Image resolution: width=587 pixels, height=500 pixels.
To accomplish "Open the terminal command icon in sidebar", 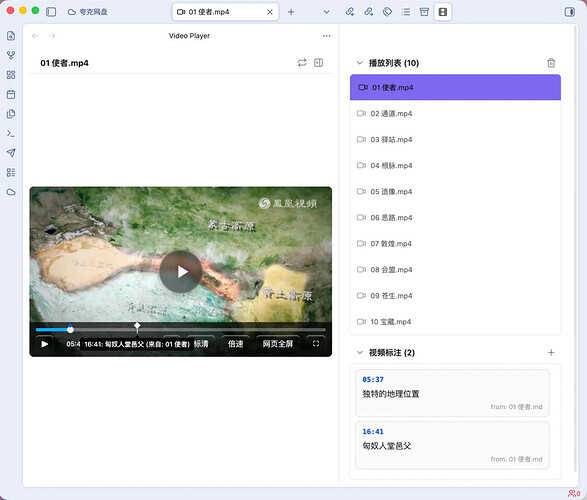I will coord(11,133).
